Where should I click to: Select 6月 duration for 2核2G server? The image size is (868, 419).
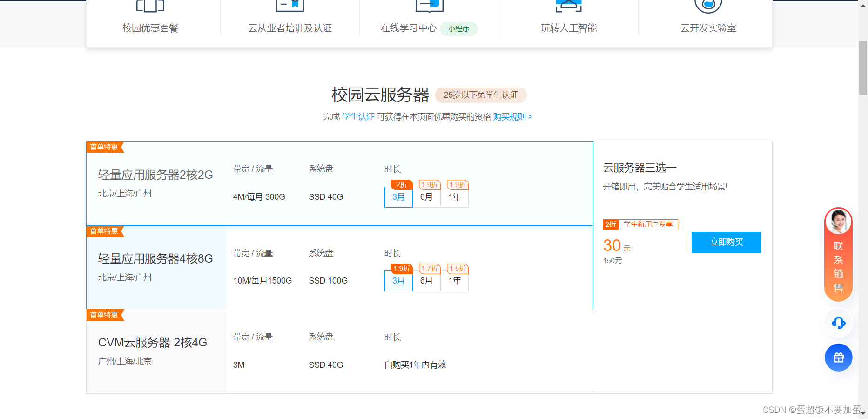tap(426, 197)
